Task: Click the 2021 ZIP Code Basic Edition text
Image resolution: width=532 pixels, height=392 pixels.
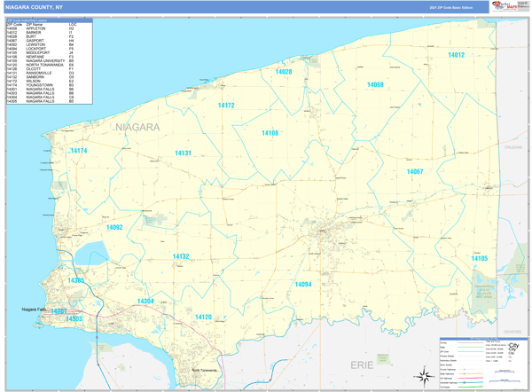Action: coord(449,7)
